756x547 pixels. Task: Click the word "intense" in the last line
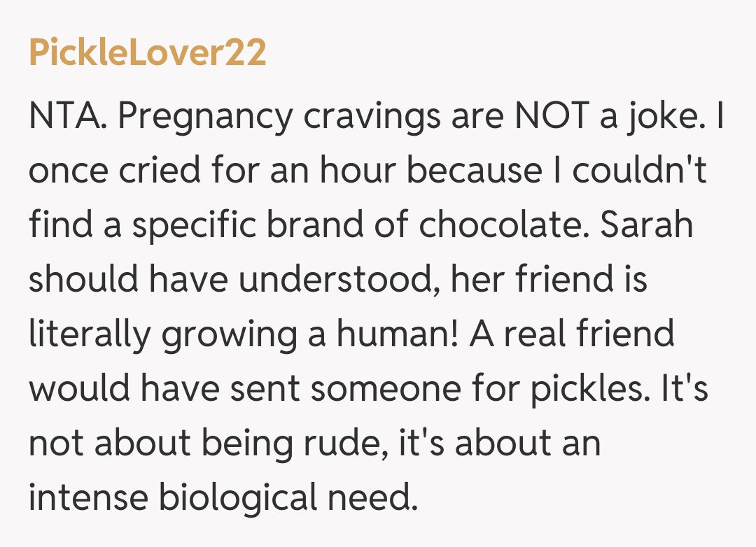tap(88, 499)
